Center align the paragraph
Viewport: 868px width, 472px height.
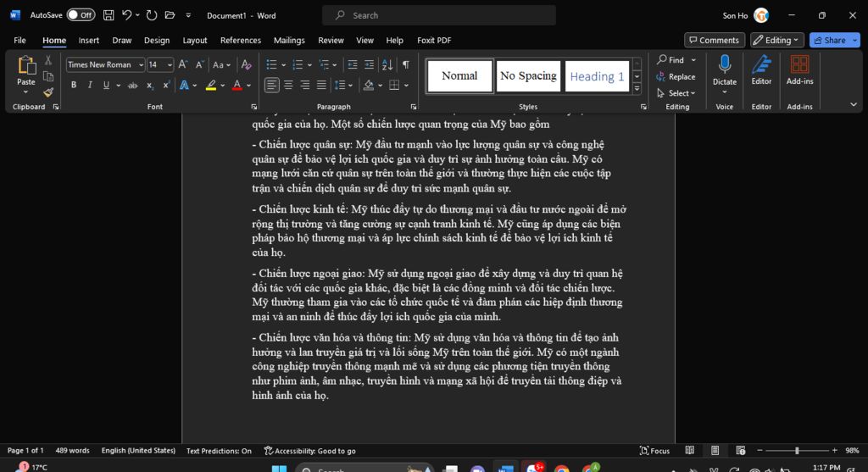pos(288,86)
